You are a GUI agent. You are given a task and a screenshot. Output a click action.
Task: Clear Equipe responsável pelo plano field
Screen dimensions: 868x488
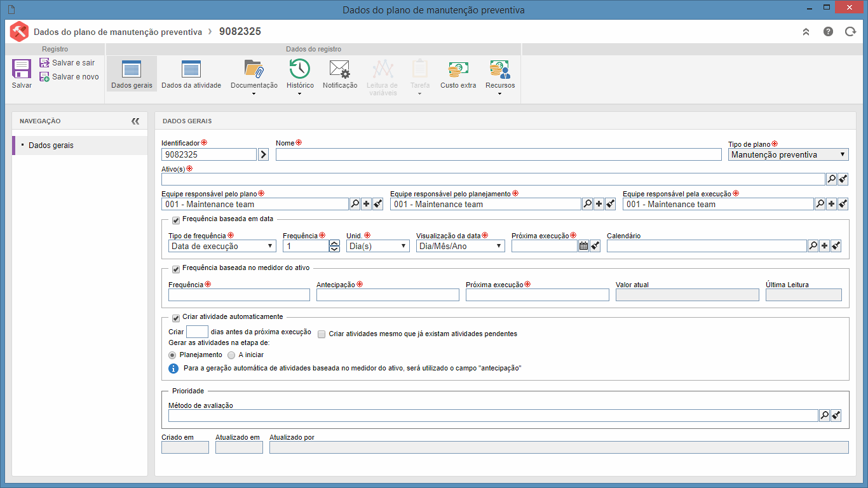(378, 204)
